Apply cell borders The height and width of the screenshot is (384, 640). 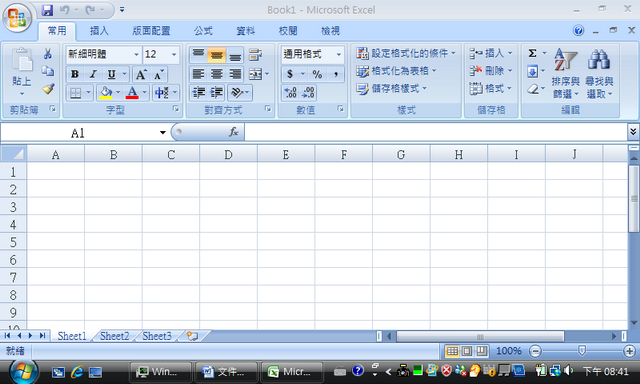pyautogui.click(x=76, y=93)
